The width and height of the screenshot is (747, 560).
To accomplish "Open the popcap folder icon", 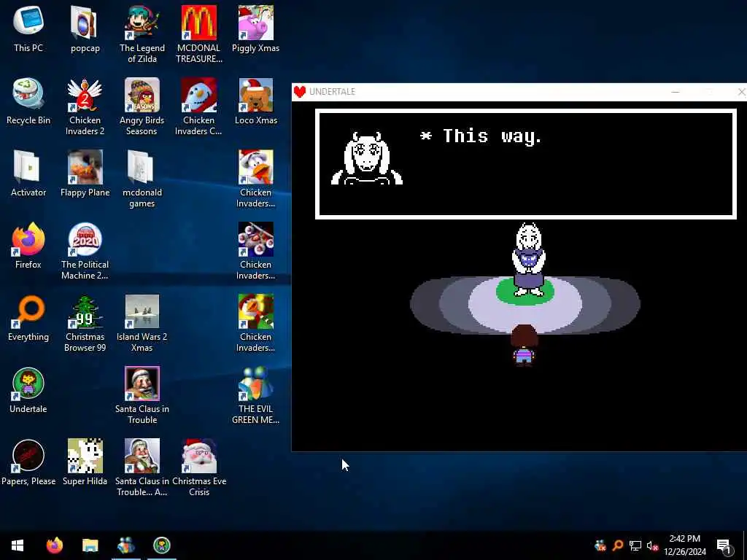I will click(85, 28).
